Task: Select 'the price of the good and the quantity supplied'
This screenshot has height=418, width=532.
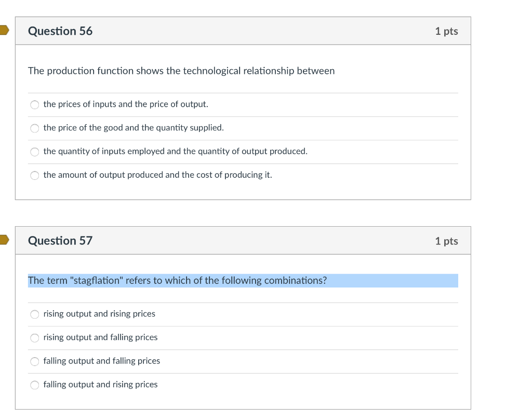Action: point(34,128)
